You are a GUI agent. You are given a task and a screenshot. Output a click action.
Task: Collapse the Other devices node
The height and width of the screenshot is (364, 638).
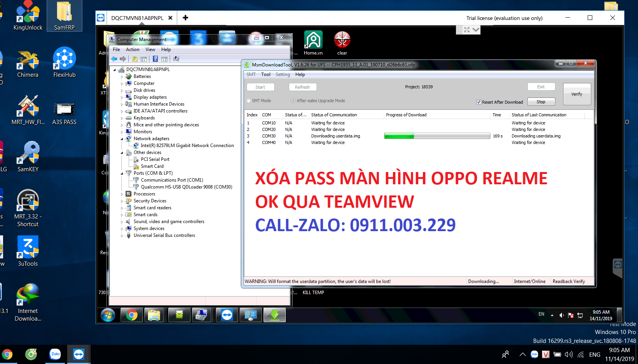point(122,152)
